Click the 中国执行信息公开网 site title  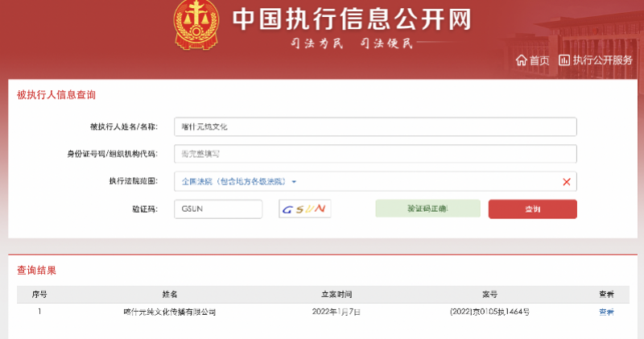click(x=352, y=19)
